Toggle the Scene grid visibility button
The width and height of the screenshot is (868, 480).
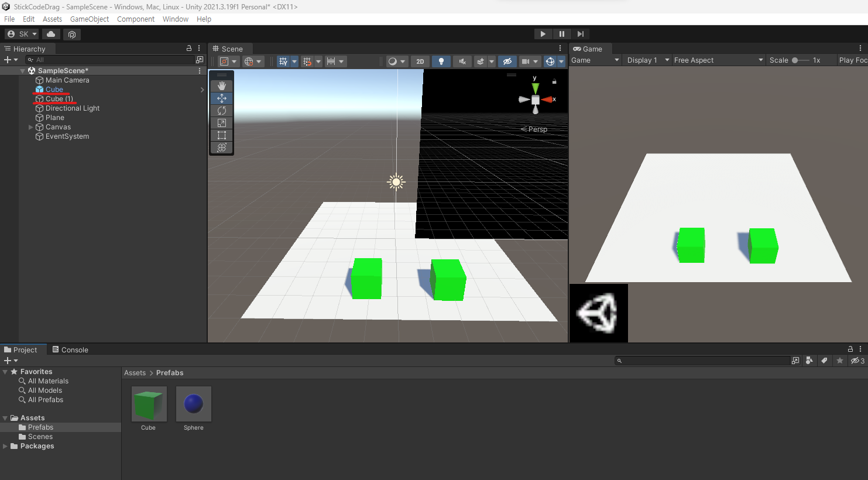tap(283, 61)
